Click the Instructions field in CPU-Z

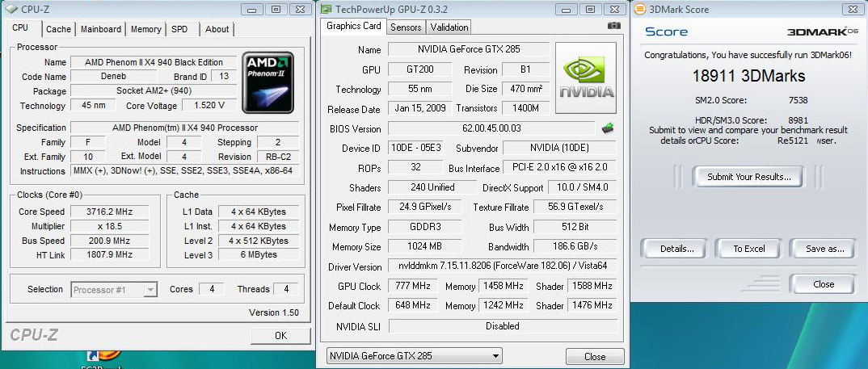(185, 171)
